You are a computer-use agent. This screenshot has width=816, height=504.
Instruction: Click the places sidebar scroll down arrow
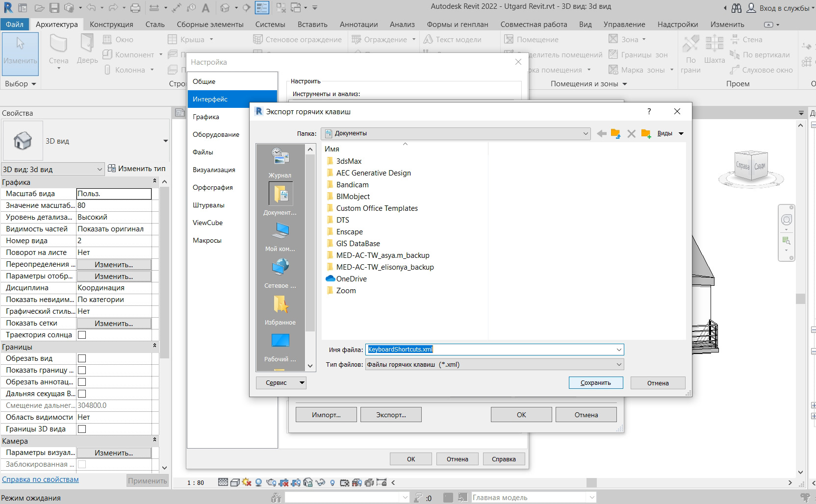310,366
